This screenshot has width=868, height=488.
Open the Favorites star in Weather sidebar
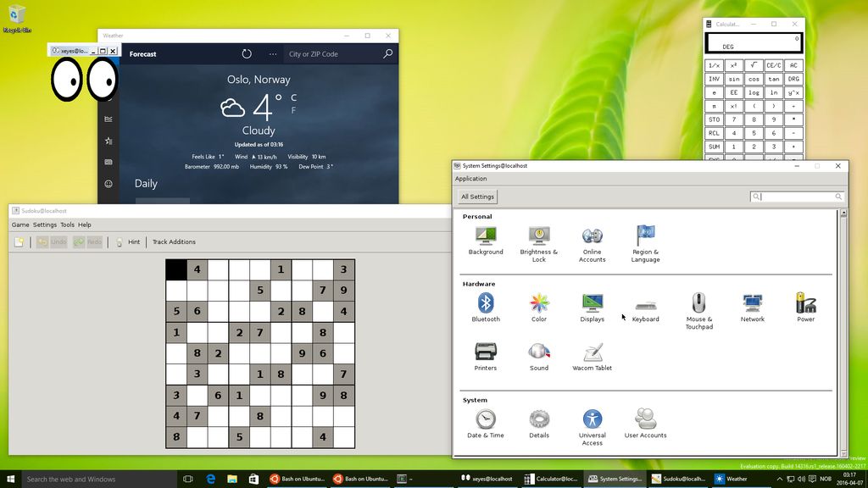pos(108,141)
